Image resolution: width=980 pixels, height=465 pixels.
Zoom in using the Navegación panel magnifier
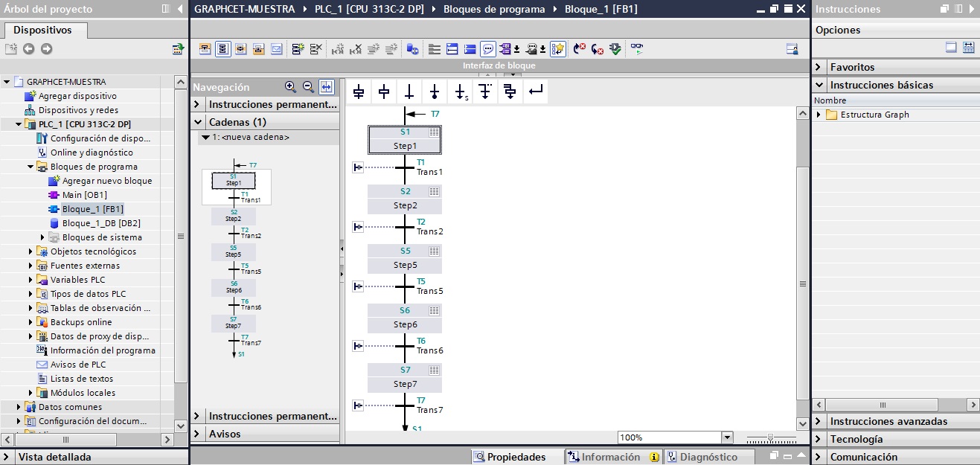[x=290, y=87]
